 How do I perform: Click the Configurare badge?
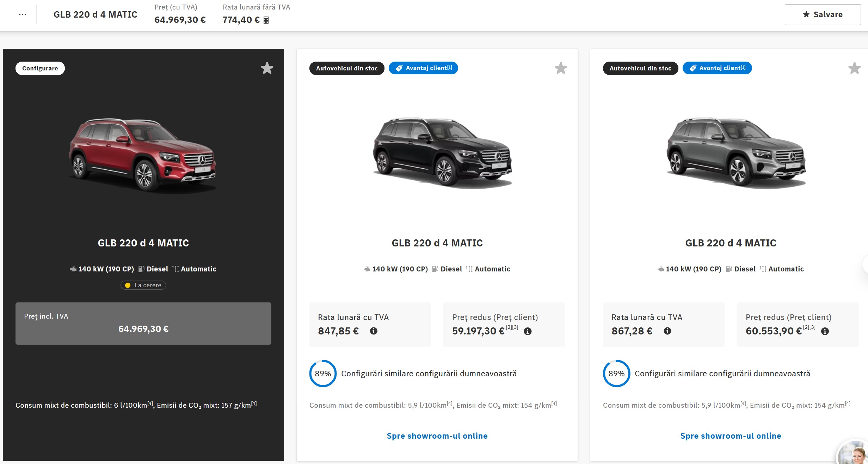pyautogui.click(x=40, y=68)
